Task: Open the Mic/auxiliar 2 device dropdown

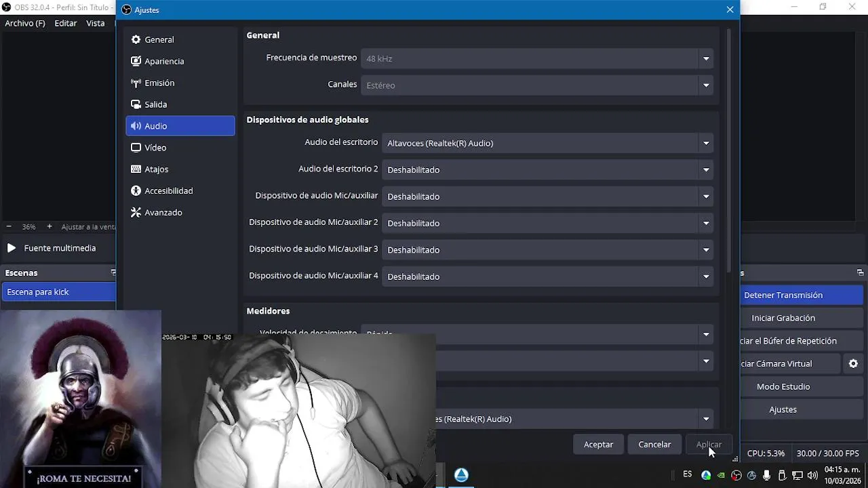Action: pos(547,223)
